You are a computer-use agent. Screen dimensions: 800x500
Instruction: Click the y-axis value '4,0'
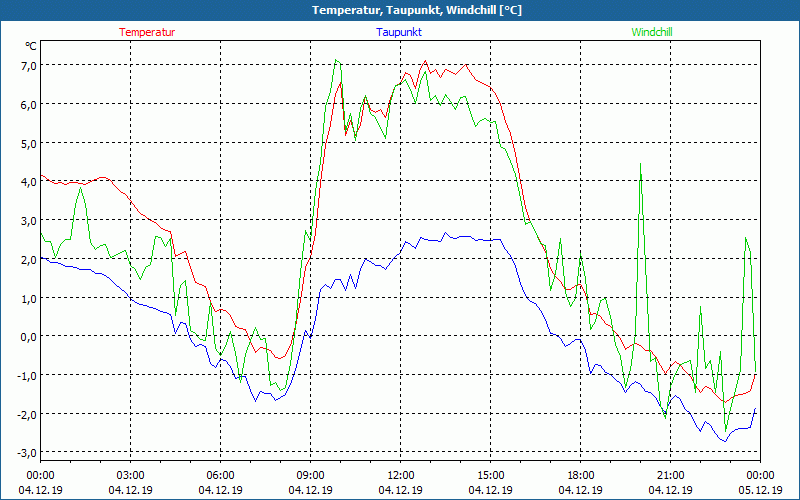[x=29, y=182]
